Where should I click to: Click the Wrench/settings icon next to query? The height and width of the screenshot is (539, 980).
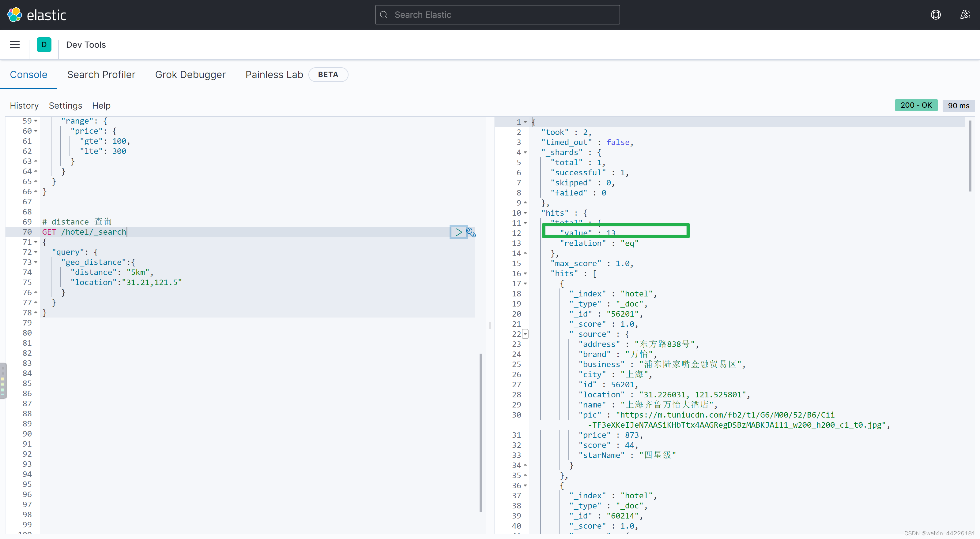tap(471, 232)
